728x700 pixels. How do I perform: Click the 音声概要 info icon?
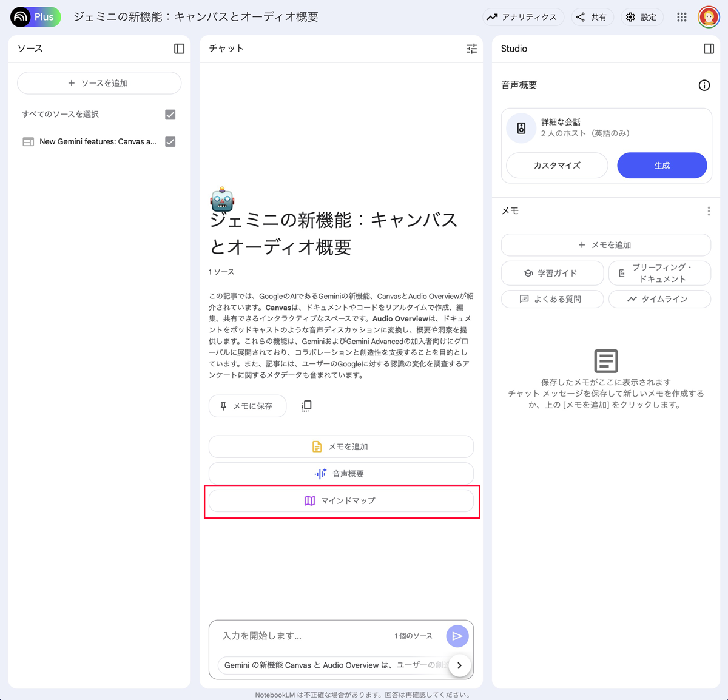(x=704, y=86)
